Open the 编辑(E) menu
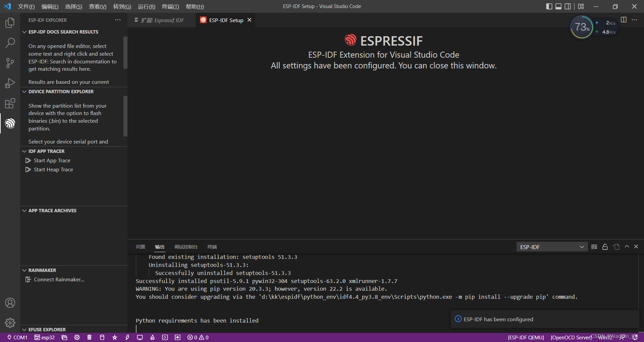 pos(50,6)
